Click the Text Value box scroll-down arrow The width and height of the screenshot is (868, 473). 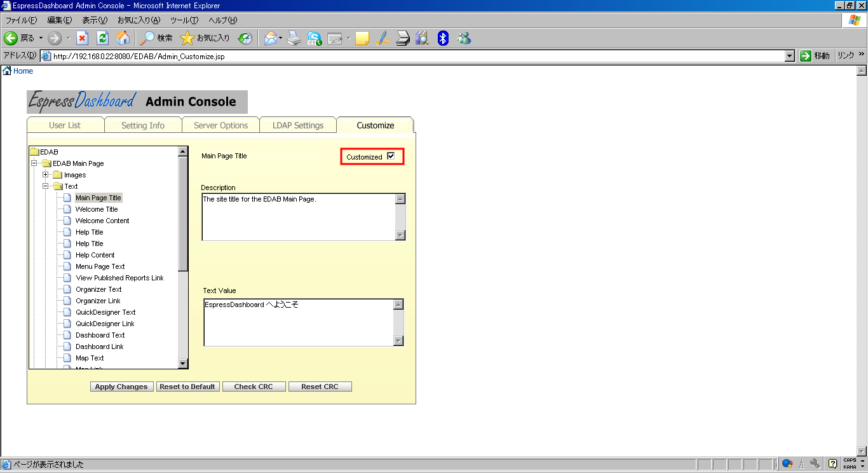[x=398, y=341]
